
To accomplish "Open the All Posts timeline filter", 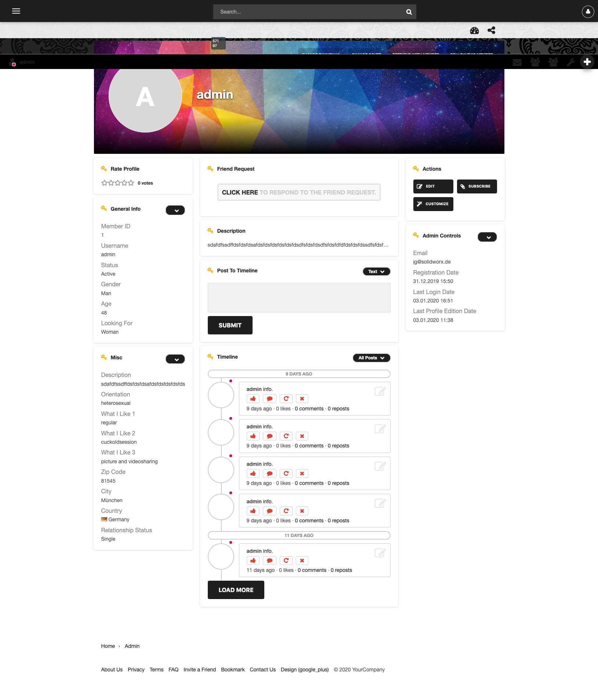I will (371, 358).
